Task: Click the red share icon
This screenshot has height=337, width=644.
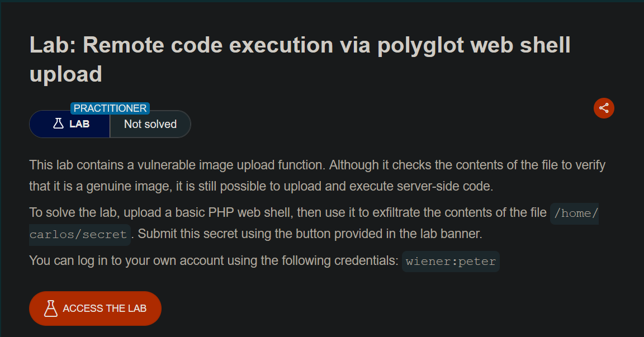Action: [604, 108]
